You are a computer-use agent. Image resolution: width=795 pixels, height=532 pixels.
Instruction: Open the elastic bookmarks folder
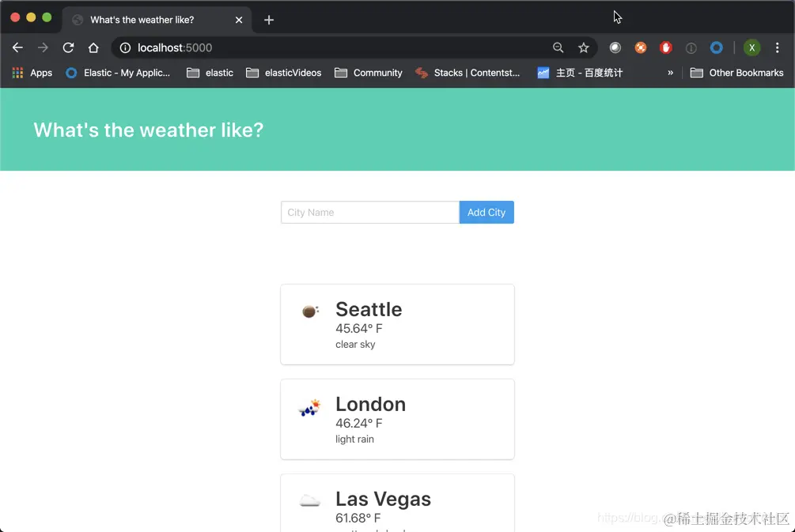coord(210,73)
